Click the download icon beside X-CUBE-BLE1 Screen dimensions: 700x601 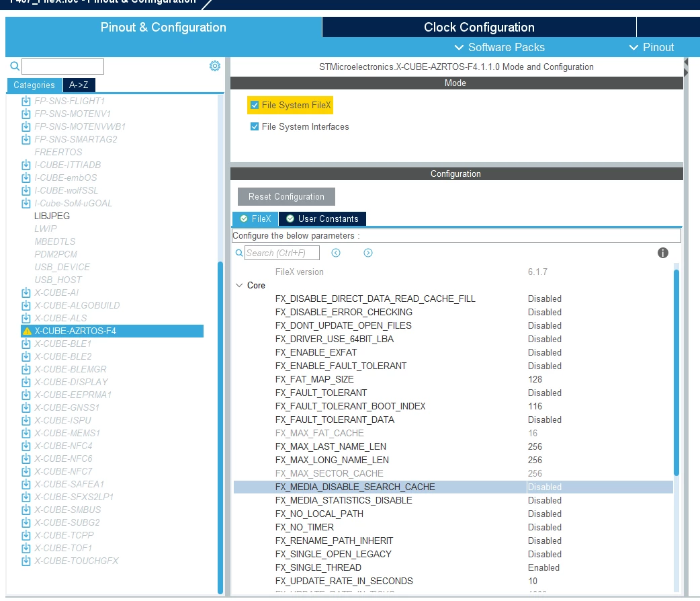click(x=26, y=344)
